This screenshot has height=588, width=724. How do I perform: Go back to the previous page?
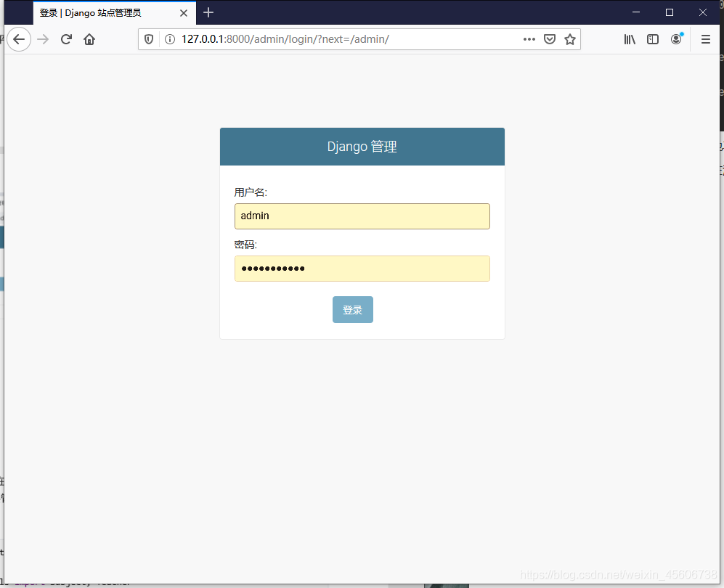click(19, 39)
